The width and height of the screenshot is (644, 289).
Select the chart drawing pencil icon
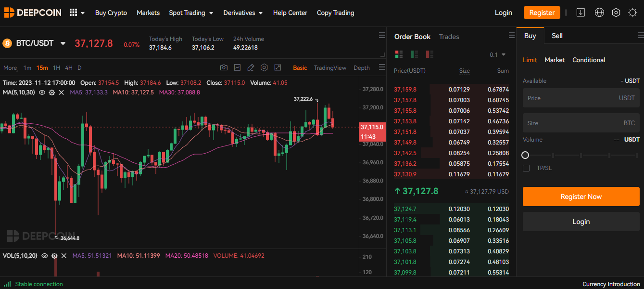(251, 67)
